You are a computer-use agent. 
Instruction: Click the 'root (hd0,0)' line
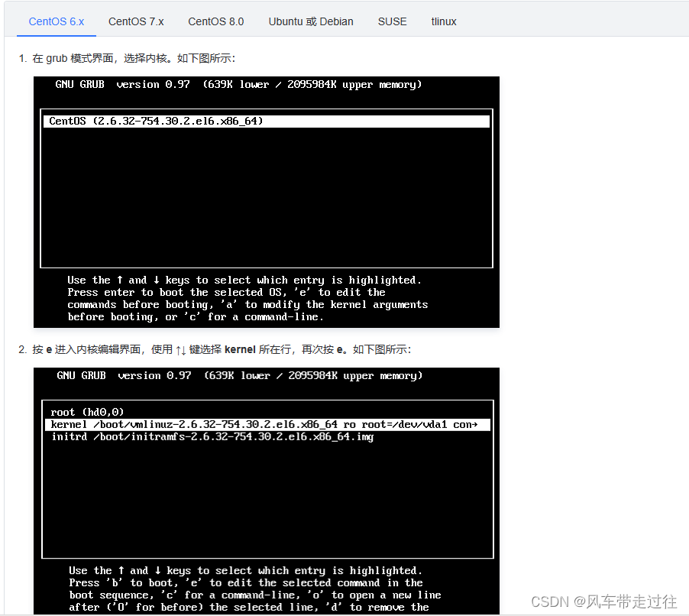point(87,413)
